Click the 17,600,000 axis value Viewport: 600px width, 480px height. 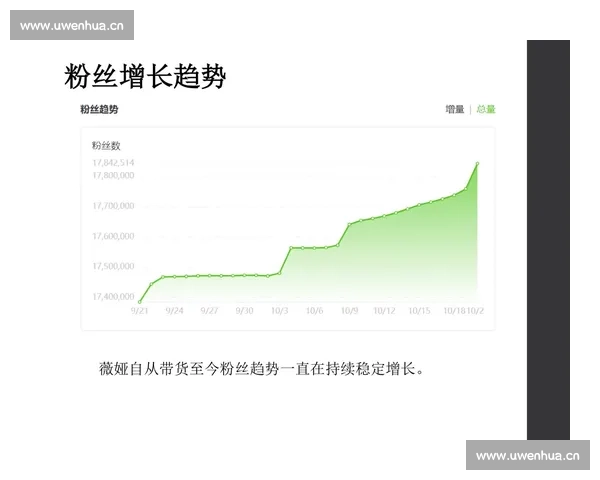coord(113,236)
